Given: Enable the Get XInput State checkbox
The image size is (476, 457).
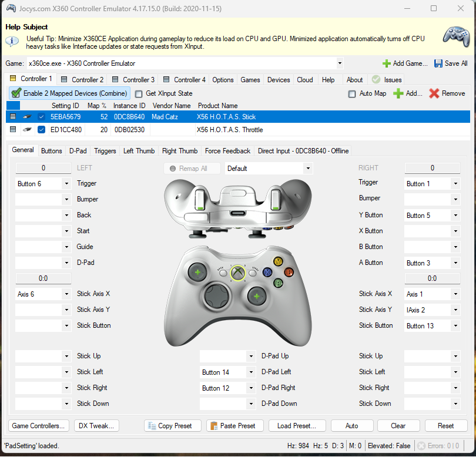Looking at the screenshot, I should click(139, 93).
